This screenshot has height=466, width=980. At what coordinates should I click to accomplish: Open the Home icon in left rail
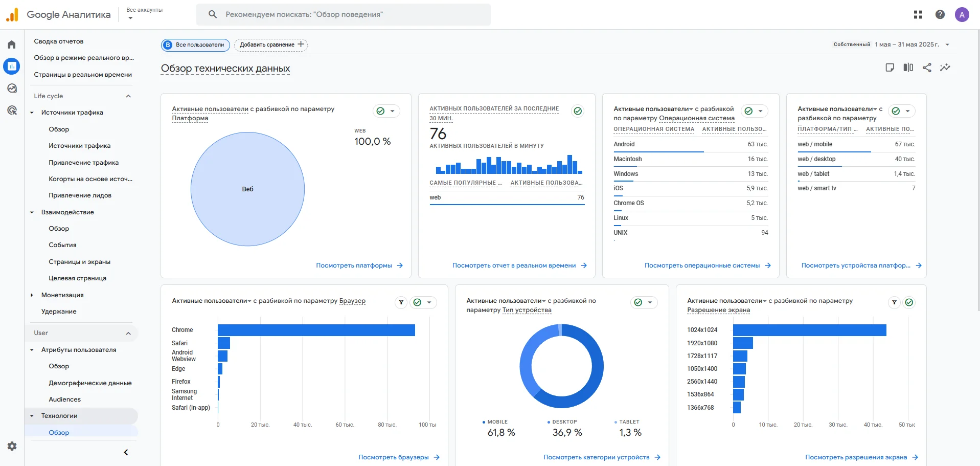coord(12,45)
